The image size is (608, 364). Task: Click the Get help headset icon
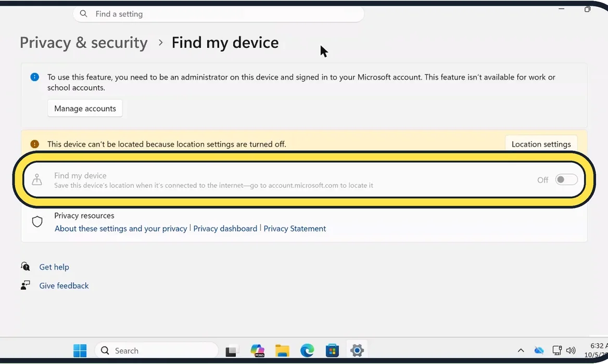(x=26, y=266)
